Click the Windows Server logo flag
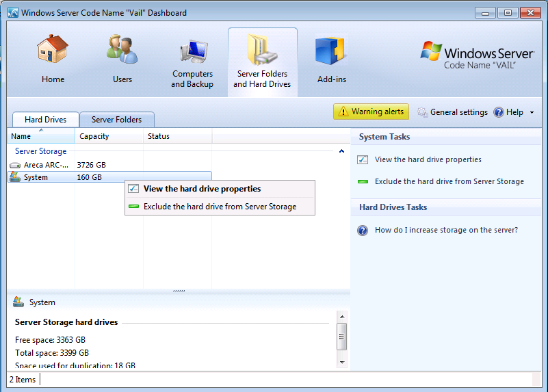 pyautogui.click(x=431, y=51)
